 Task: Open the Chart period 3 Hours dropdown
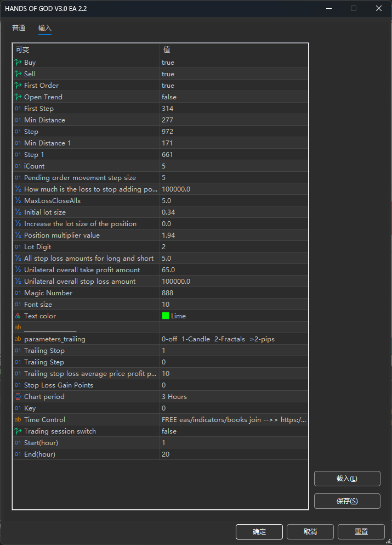[x=234, y=397]
